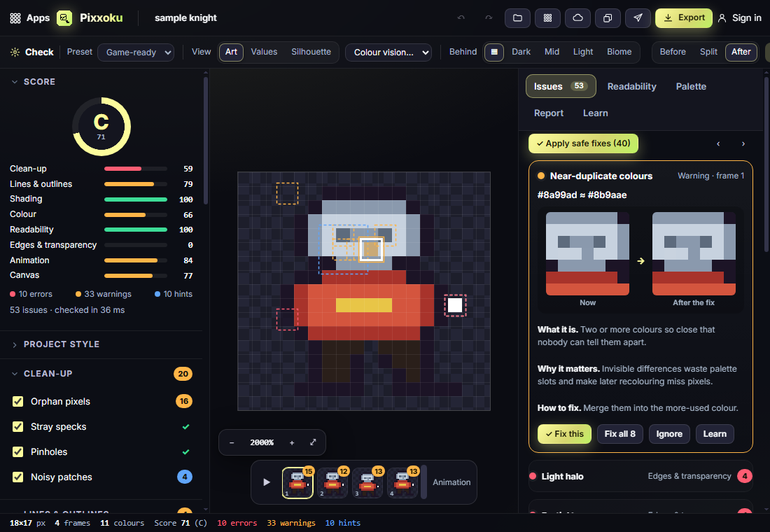
Task: Click the Fix this button
Action: pyautogui.click(x=564, y=434)
